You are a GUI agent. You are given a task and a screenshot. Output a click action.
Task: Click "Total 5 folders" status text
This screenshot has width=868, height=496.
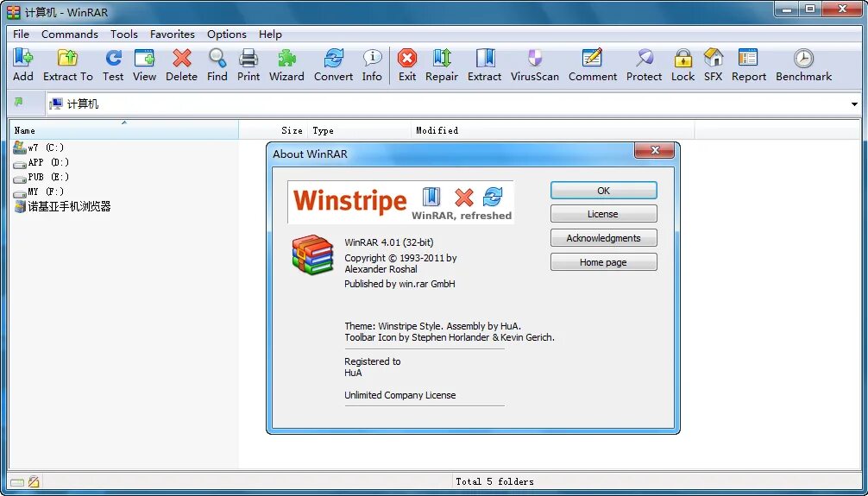pyautogui.click(x=494, y=481)
